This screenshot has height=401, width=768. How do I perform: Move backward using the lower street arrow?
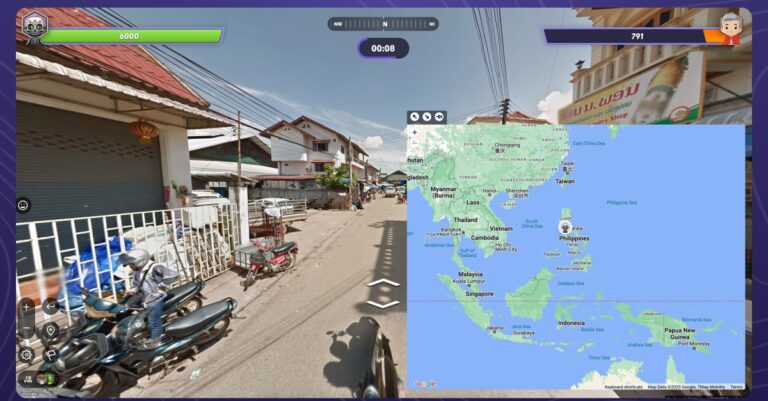pos(383,304)
